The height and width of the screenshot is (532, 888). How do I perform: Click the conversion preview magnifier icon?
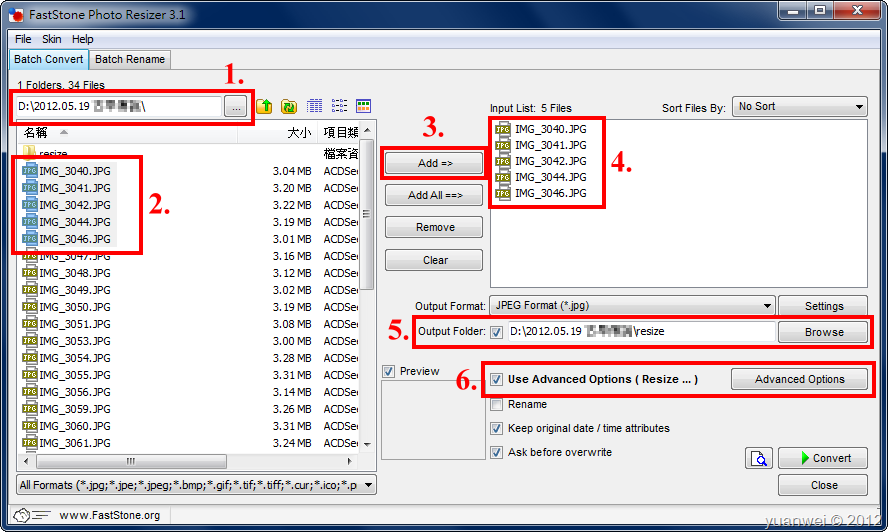coord(759,458)
